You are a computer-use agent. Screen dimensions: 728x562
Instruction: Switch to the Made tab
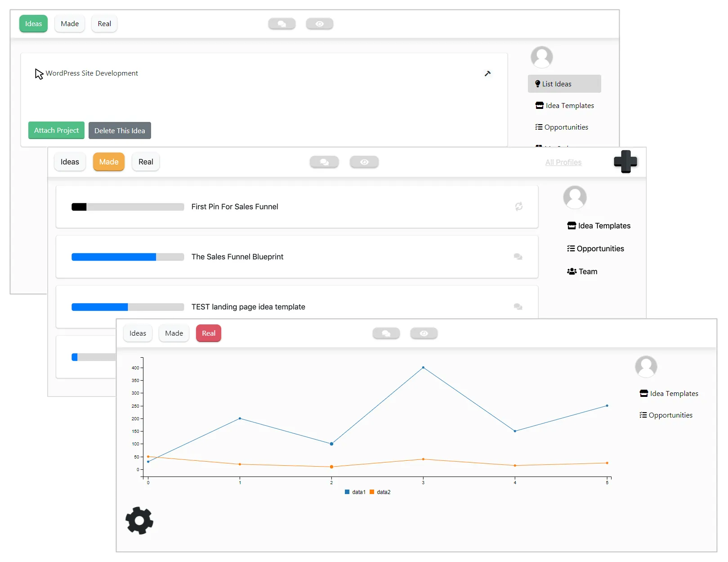click(108, 162)
